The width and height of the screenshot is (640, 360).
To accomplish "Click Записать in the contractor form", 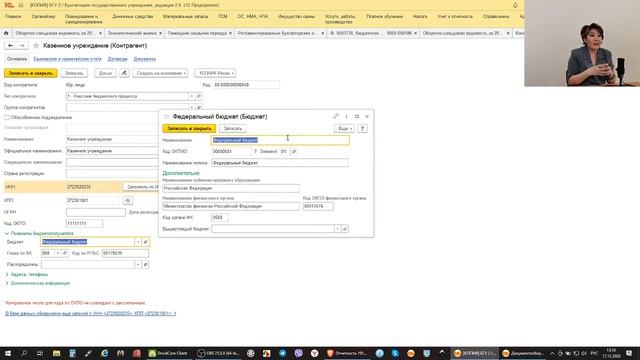I will click(x=74, y=73).
